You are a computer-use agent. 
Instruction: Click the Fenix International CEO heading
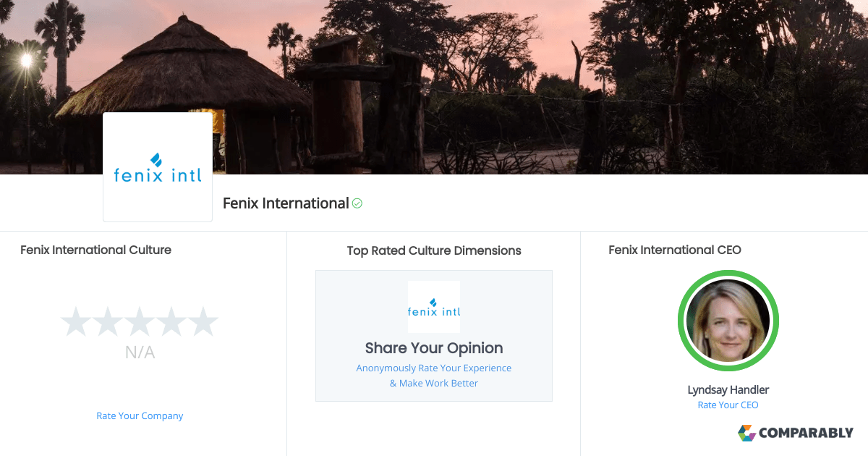coord(674,250)
